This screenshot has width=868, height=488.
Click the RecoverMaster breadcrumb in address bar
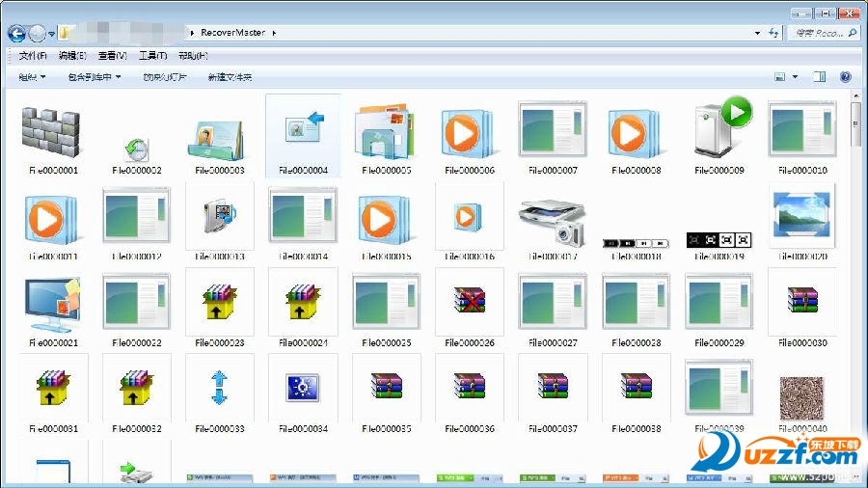pos(232,33)
